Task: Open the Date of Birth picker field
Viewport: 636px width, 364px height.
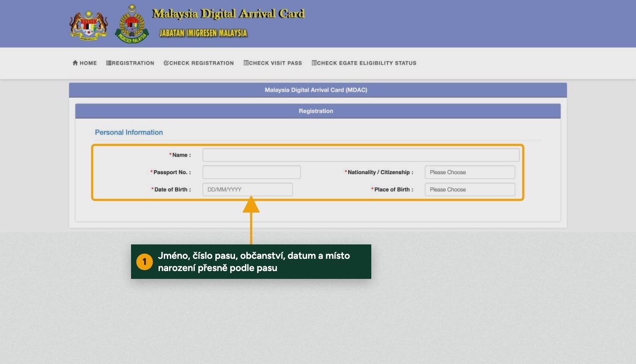Action: [248, 189]
